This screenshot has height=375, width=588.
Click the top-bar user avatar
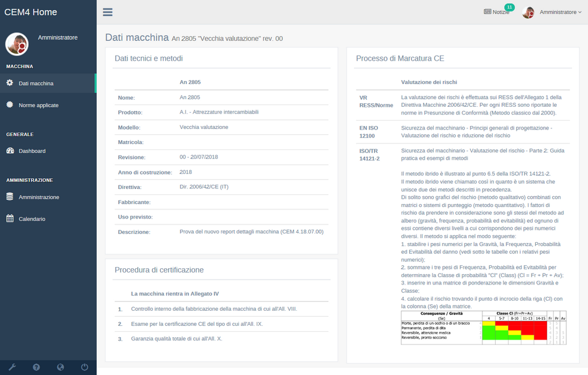pos(528,13)
